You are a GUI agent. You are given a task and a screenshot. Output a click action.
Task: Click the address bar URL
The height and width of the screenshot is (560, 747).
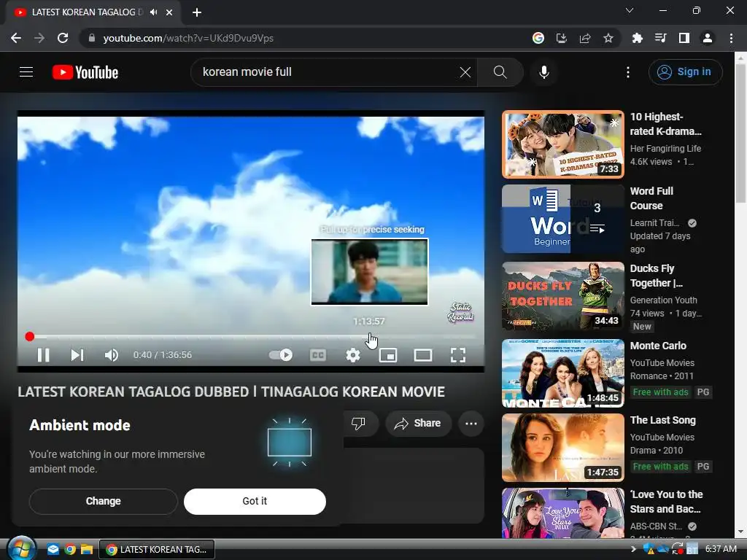tap(188, 38)
